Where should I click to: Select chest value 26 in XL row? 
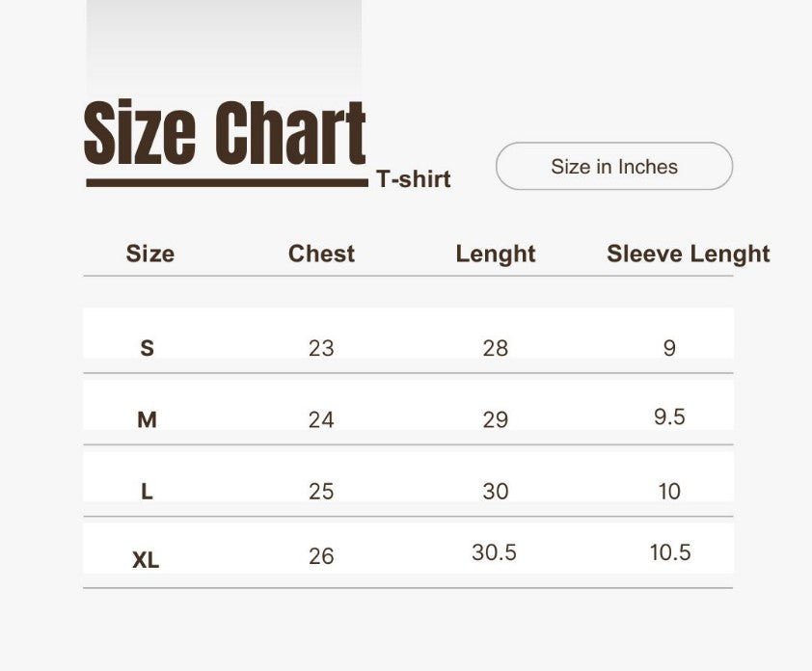tap(321, 556)
